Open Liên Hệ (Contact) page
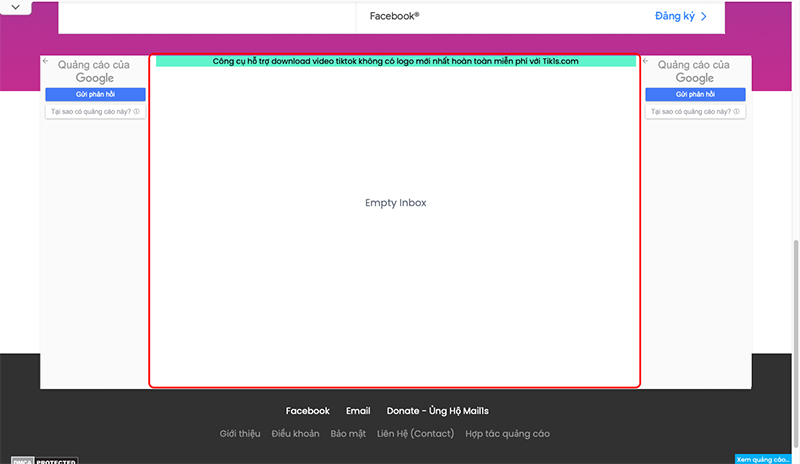Screen dimensions: 800x464 point(415,433)
